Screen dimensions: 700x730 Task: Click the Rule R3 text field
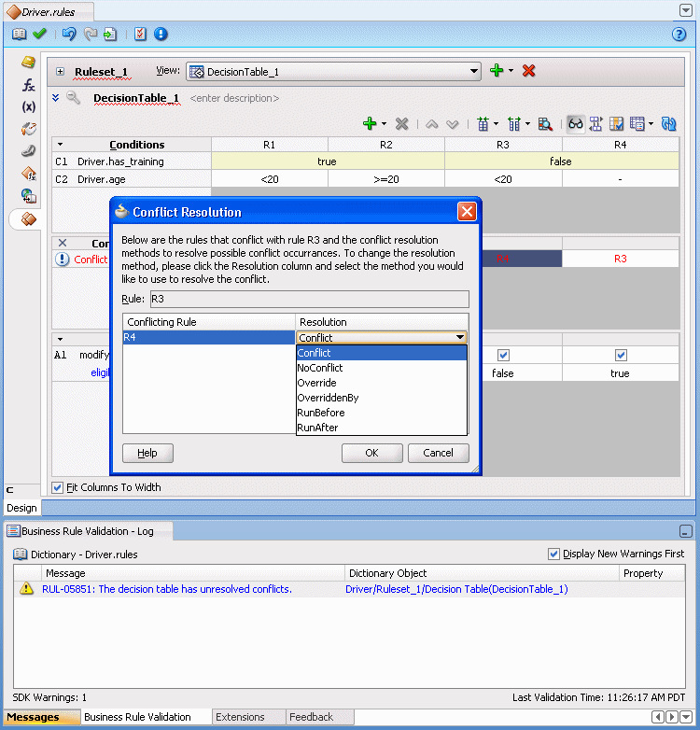click(x=310, y=299)
